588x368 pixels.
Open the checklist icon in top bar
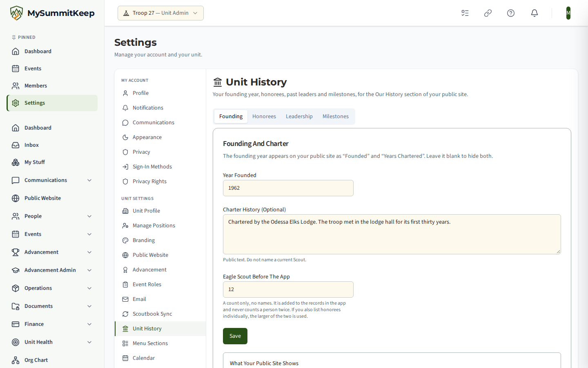465,13
